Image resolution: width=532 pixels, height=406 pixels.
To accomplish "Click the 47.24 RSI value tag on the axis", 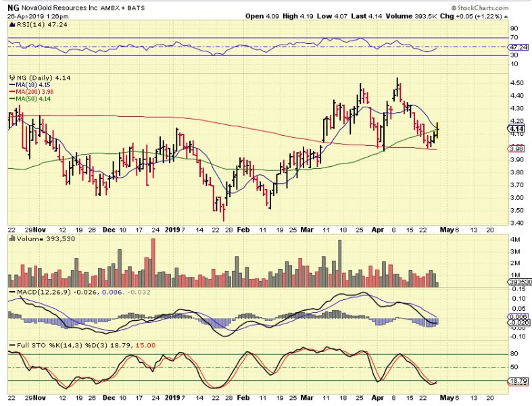I will tap(518, 47).
